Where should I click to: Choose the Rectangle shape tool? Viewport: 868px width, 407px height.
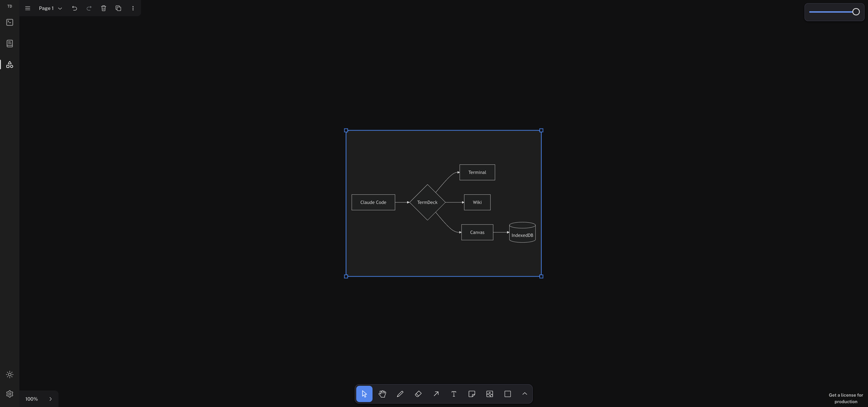(508, 394)
